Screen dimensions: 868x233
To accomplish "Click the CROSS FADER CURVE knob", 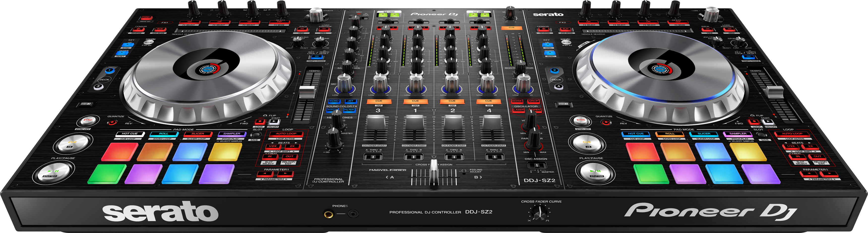I will tap(540, 213).
